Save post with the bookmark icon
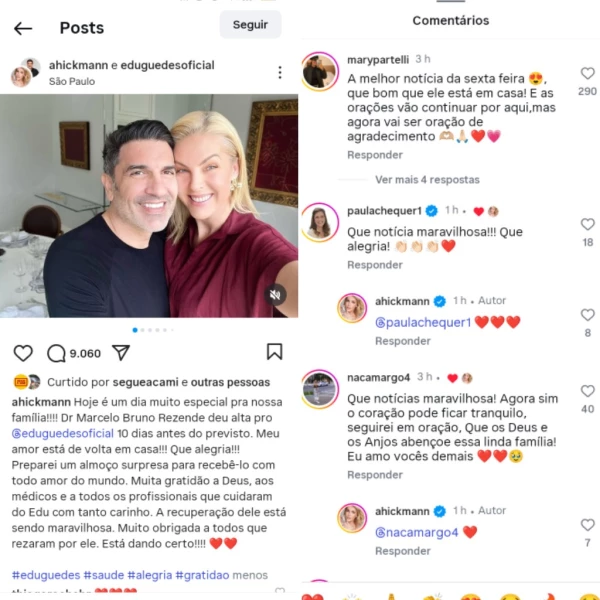 274,352
